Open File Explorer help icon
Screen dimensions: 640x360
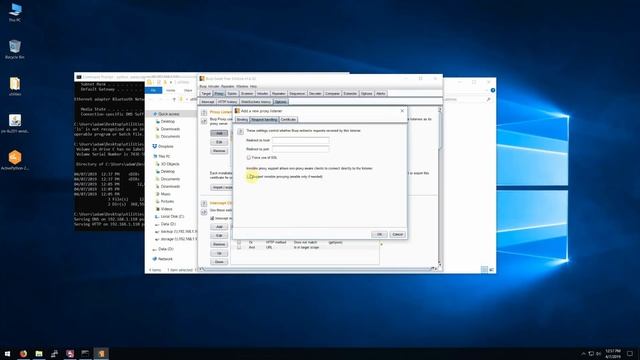click(x=493, y=90)
